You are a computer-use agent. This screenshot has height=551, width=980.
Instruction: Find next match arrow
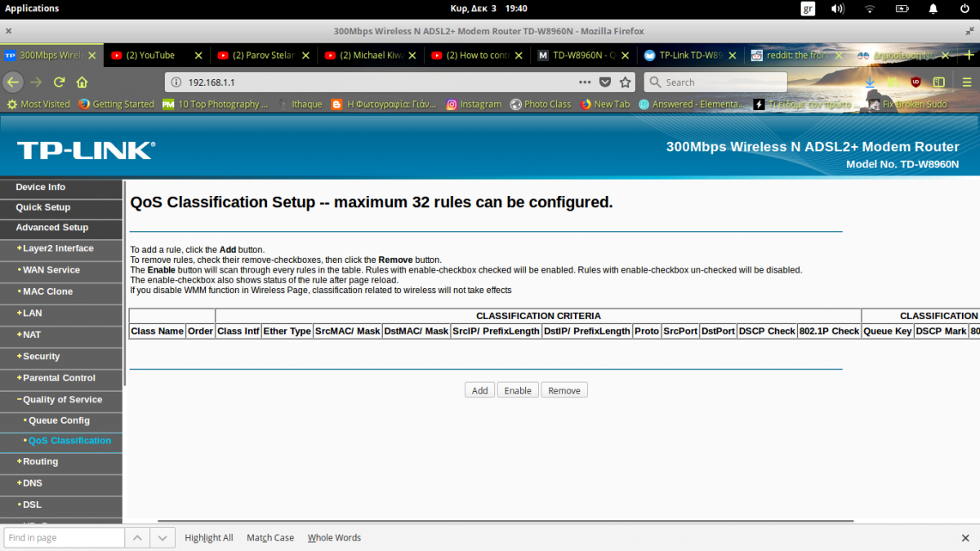coord(163,538)
